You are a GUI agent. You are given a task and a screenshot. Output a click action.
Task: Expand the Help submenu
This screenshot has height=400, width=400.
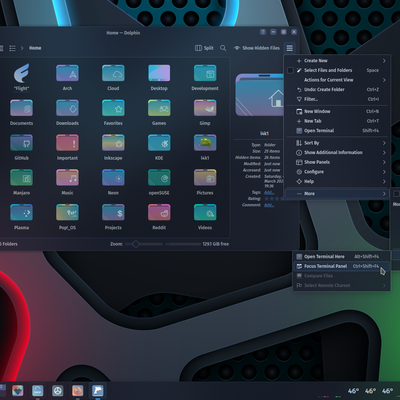pos(337,182)
